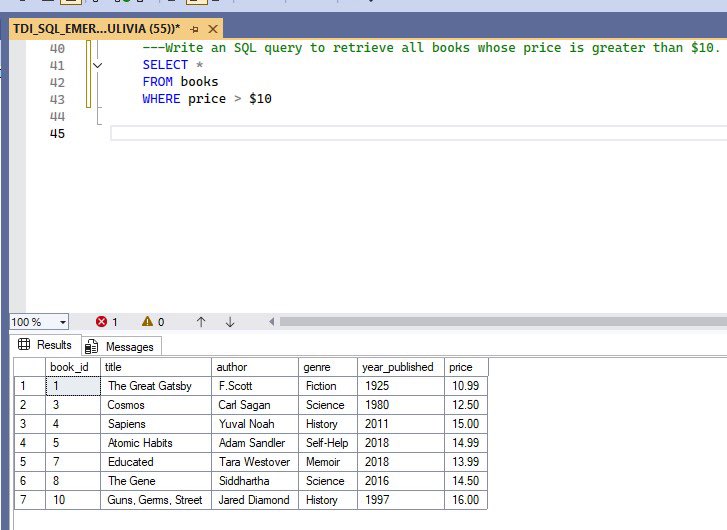This screenshot has width=727, height=530.
Task: Collapse the SELECT statement at line 41
Action: [97, 65]
